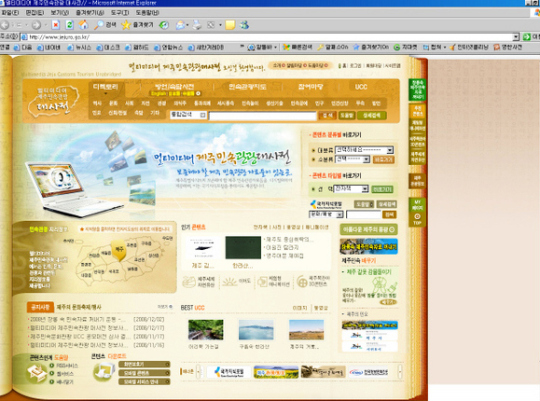Image resolution: width=540 pixels, height=401 pixels.
Task: Click the History clock icon
Action: pyautogui.click(x=164, y=25)
